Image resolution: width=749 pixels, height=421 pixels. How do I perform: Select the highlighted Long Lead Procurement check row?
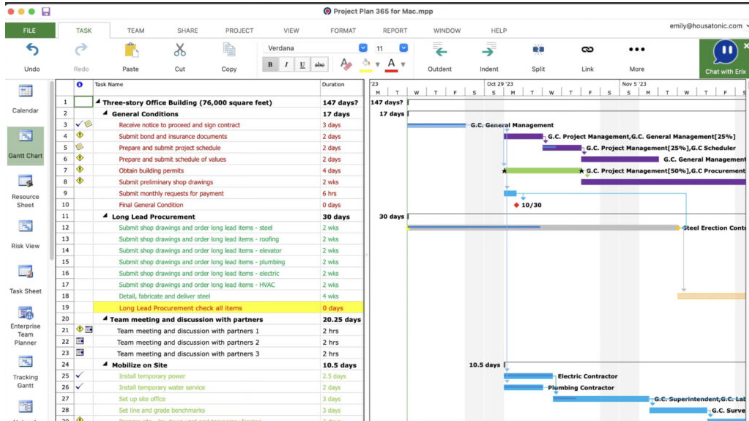click(x=180, y=308)
